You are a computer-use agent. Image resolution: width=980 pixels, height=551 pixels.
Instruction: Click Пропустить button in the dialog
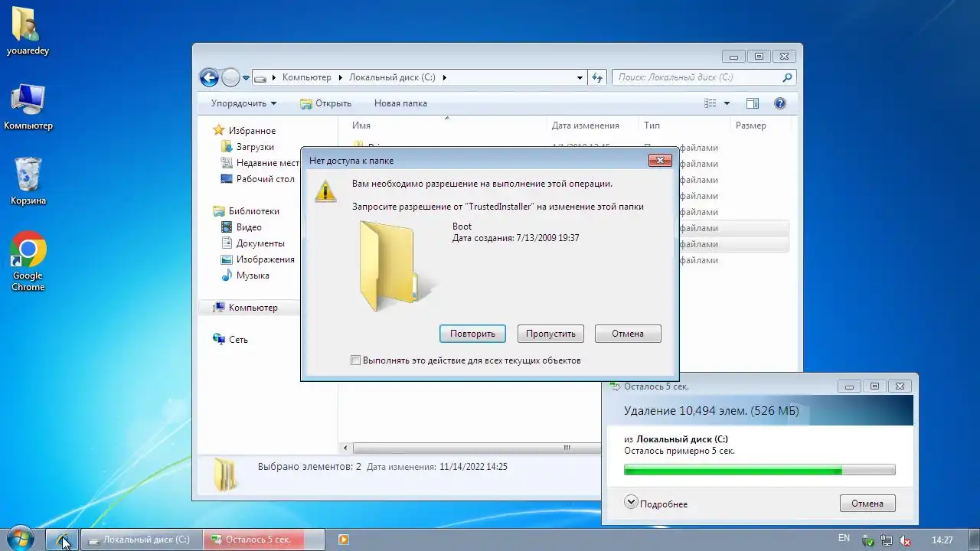click(x=550, y=334)
